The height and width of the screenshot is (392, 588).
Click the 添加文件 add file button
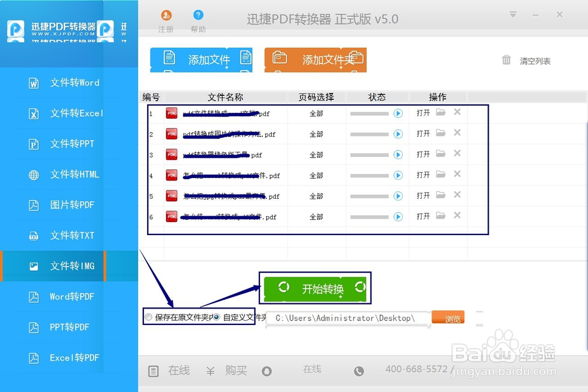201,59
